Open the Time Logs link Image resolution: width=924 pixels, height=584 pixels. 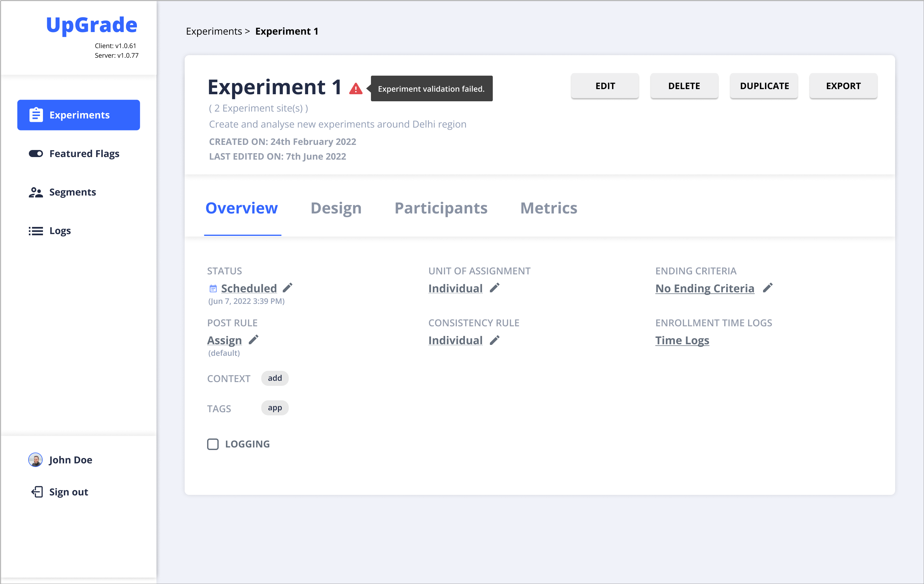click(x=682, y=340)
